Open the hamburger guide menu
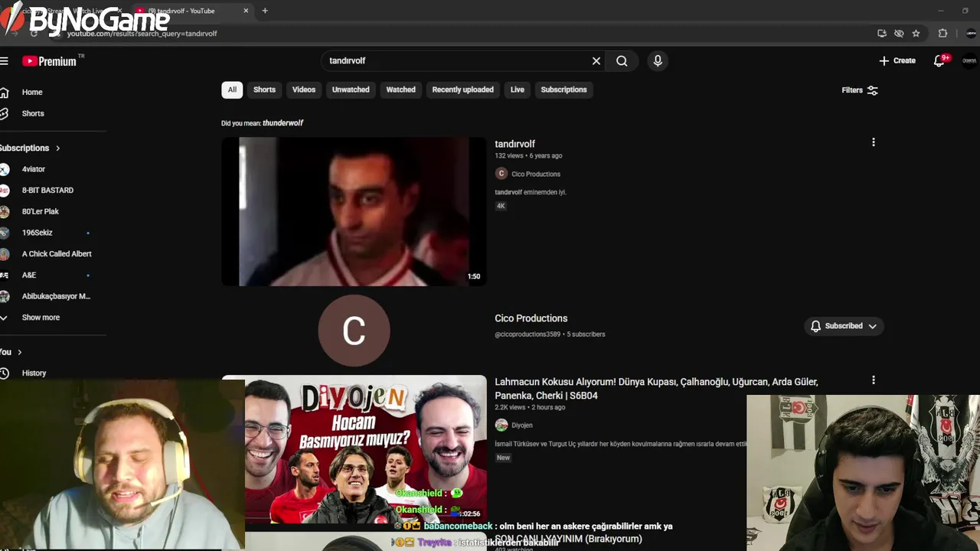This screenshot has width=980, height=551. pos(4,60)
